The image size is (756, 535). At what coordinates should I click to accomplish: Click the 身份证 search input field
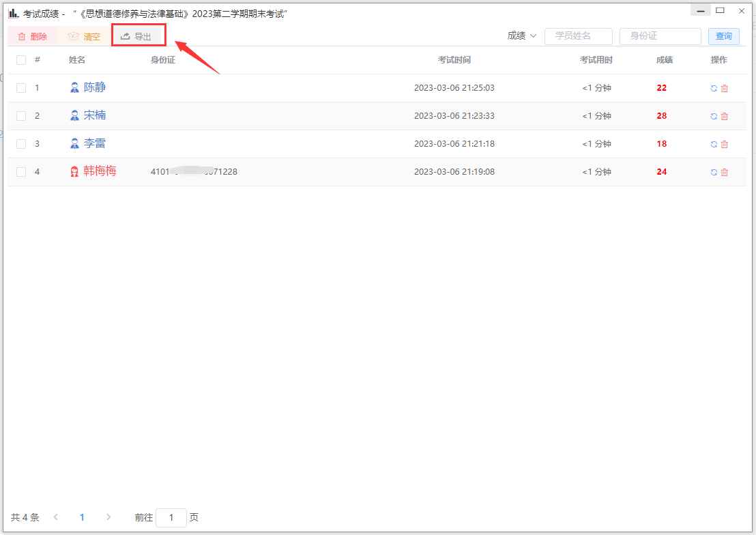[660, 36]
